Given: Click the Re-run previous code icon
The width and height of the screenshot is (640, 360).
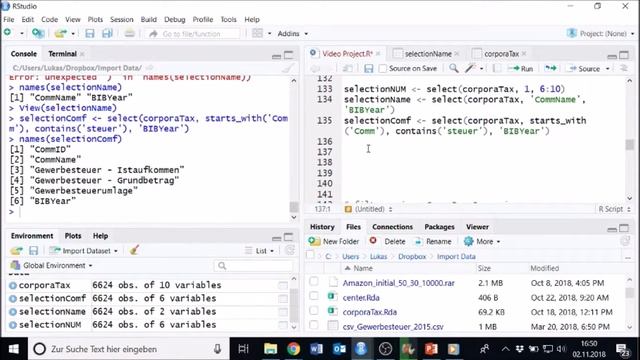Looking at the screenshot, I should [x=551, y=68].
